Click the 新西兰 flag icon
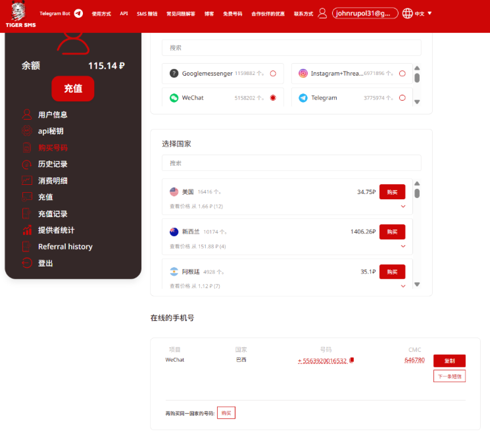This screenshot has height=448, width=490. (174, 232)
